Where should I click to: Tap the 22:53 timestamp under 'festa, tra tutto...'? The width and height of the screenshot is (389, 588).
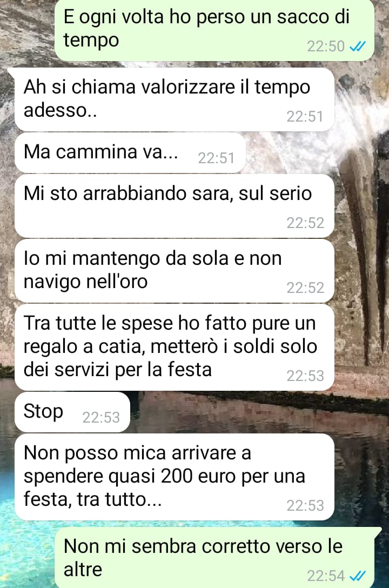click(x=305, y=505)
